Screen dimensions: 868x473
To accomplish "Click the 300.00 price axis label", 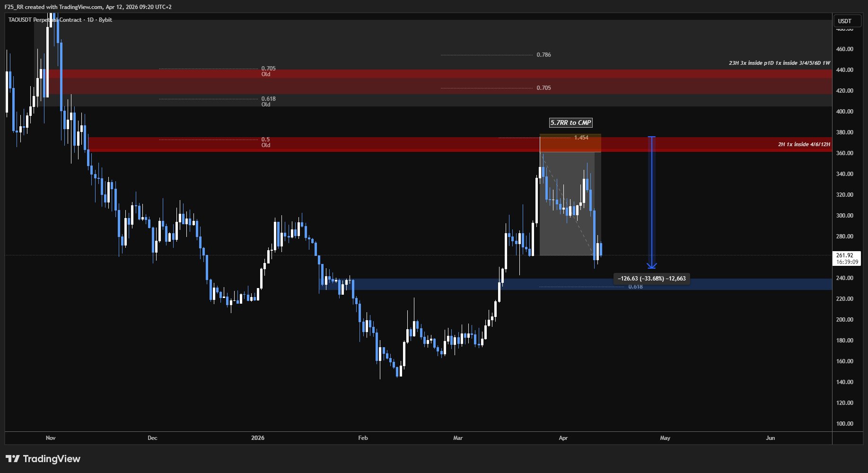I will (x=844, y=216).
